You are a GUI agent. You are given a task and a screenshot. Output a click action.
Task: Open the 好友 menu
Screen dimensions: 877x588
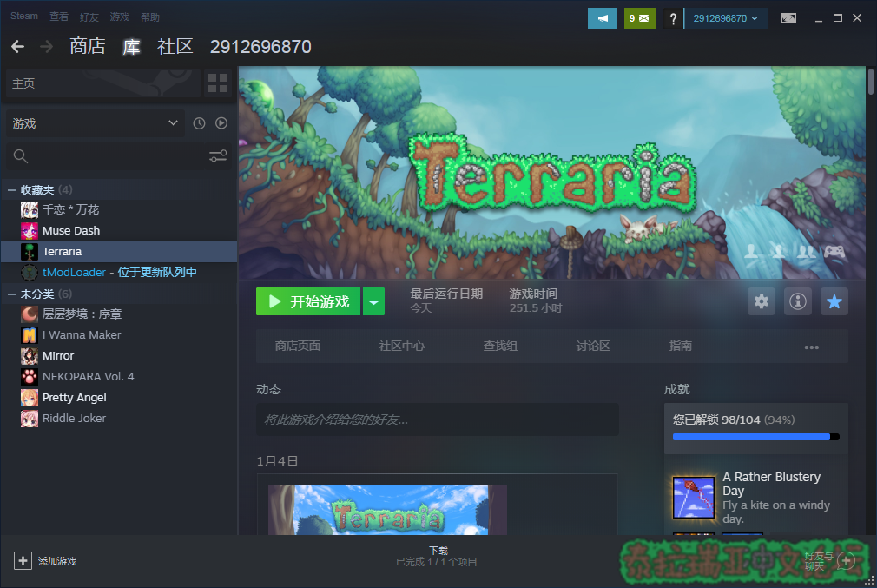coord(89,17)
